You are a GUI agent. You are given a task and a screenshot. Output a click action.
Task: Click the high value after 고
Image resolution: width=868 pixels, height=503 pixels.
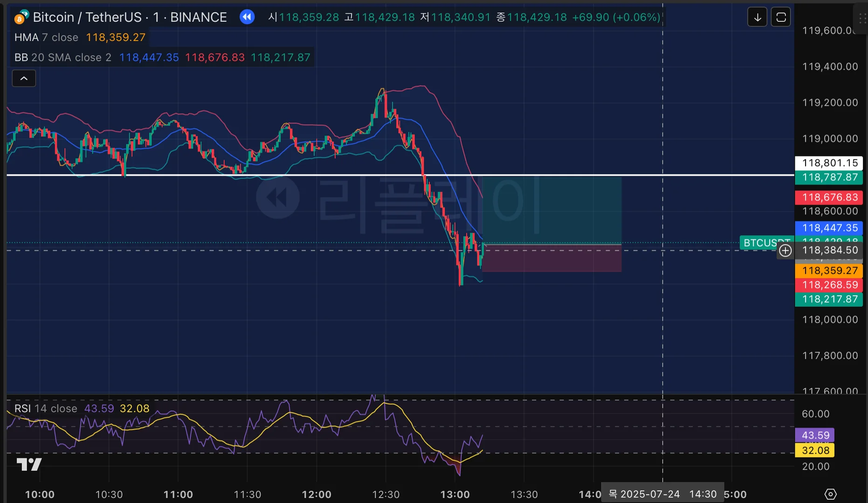385,17
